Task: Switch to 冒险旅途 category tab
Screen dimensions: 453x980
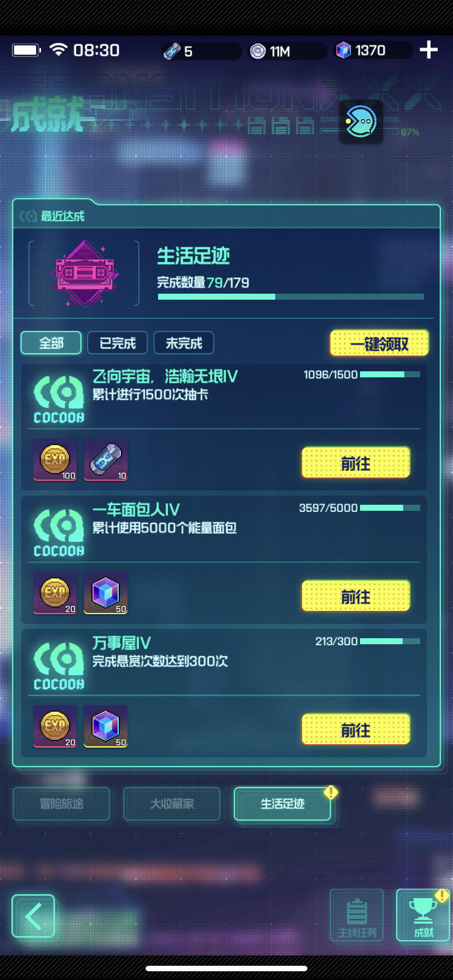Action: pyautogui.click(x=61, y=804)
